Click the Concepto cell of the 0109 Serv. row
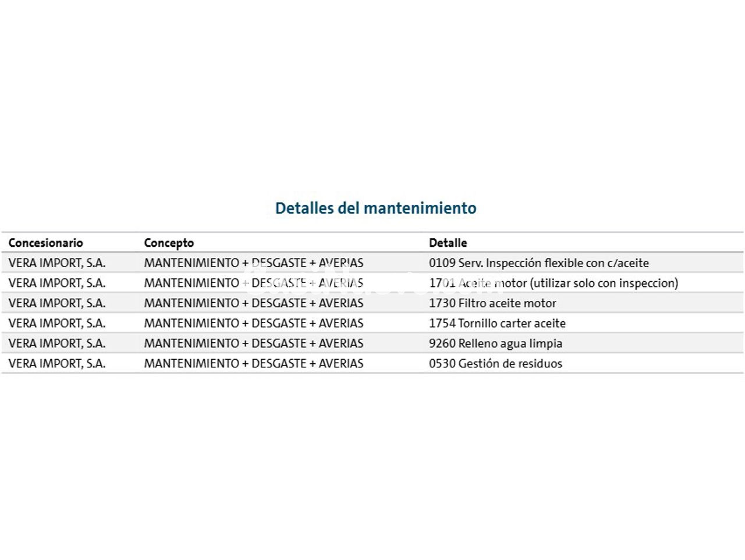 coord(253,263)
